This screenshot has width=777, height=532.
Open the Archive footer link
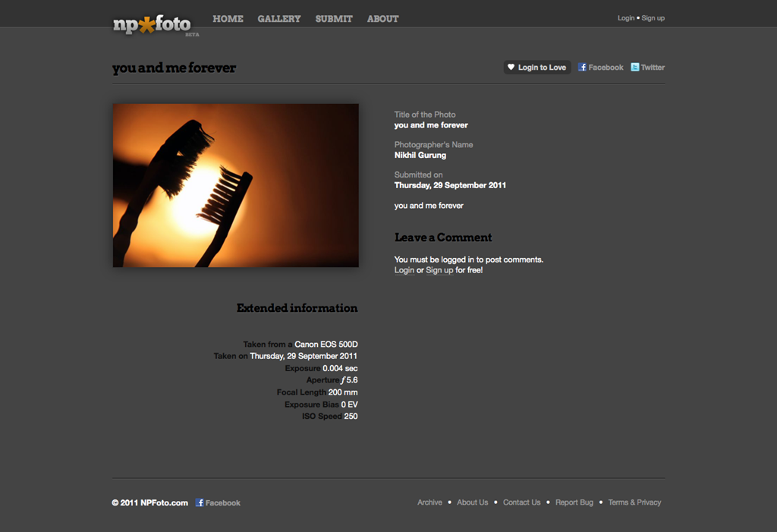tap(429, 502)
